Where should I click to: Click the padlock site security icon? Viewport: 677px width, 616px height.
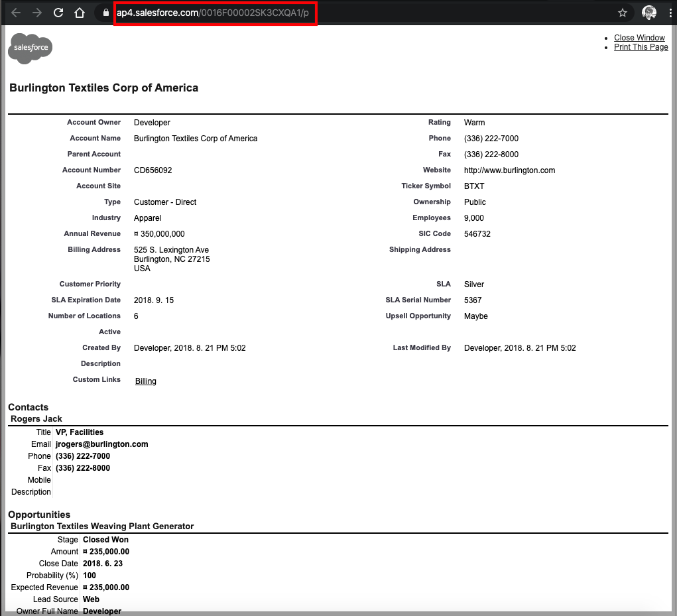(x=106, y=13)
